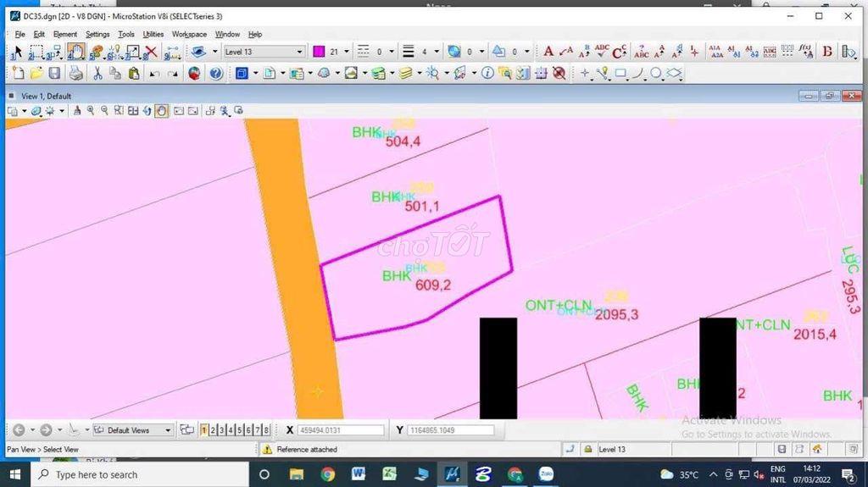Click the View Previous icon in view toolbar
The image size is (868, 487).
[x=178, y=111]
